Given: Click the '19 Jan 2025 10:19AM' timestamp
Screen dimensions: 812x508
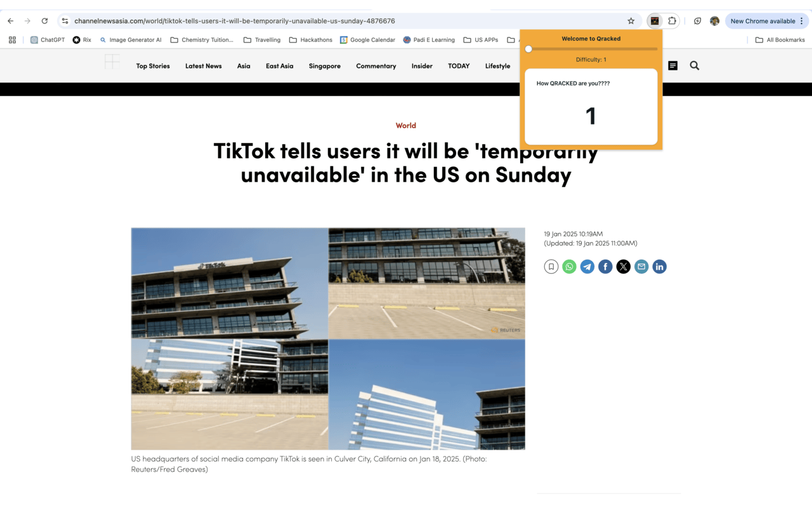Looking at the screenshot, I should click(573, 234).
